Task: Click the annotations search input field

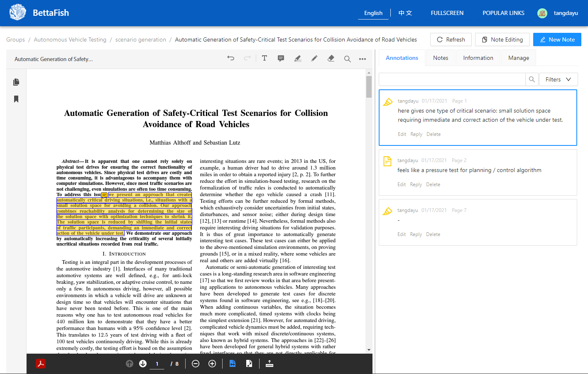Action: click(452, 79)
